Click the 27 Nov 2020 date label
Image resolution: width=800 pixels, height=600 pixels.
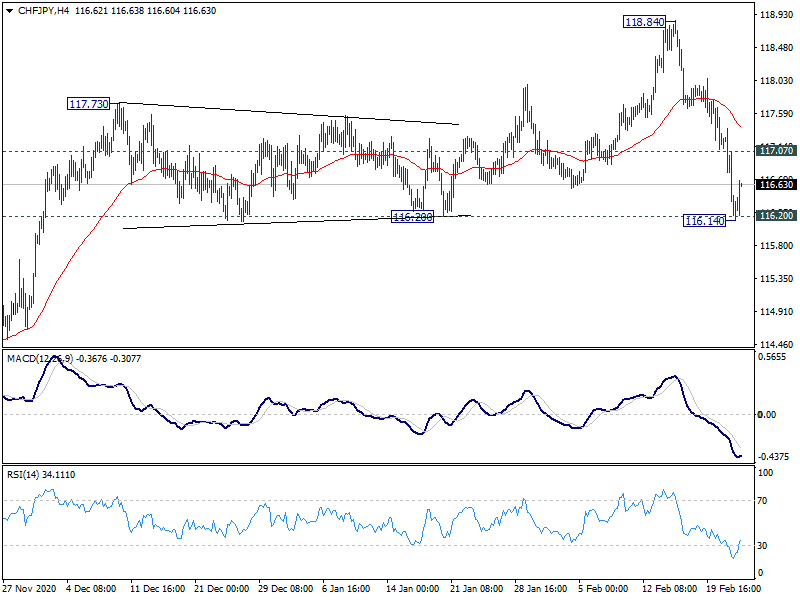click(x=29, y=589)
